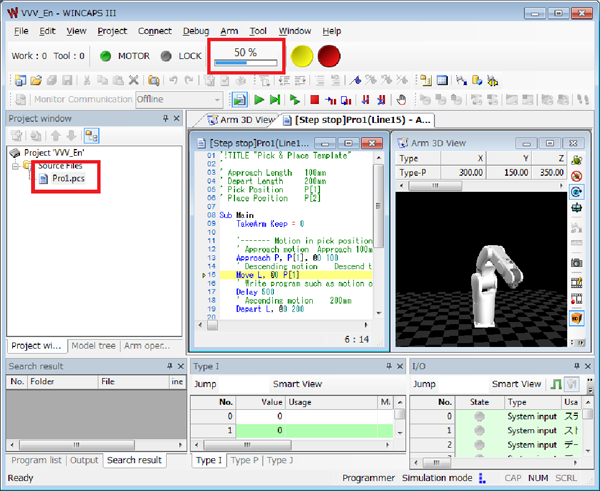Toggle pin on the Project window panel
The height and width of the screenshot is (491, 600).
(x=164, y=118)
